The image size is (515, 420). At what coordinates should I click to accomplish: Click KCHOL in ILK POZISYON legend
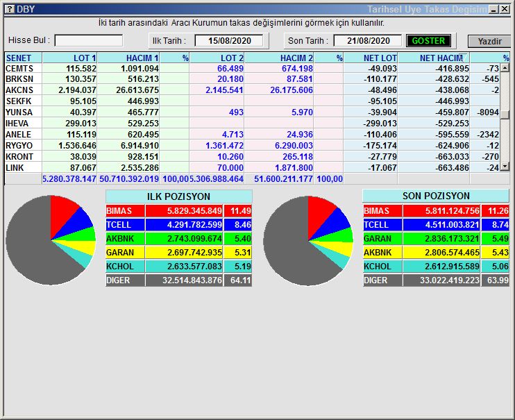(x=125, y=266)
